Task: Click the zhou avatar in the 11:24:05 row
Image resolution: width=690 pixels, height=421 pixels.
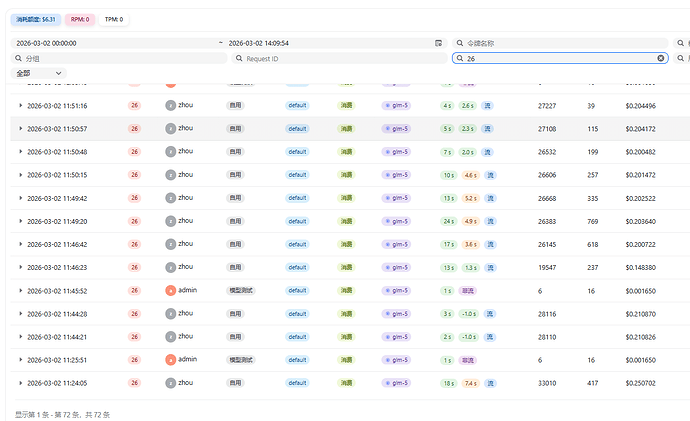Action: (170, 383)
